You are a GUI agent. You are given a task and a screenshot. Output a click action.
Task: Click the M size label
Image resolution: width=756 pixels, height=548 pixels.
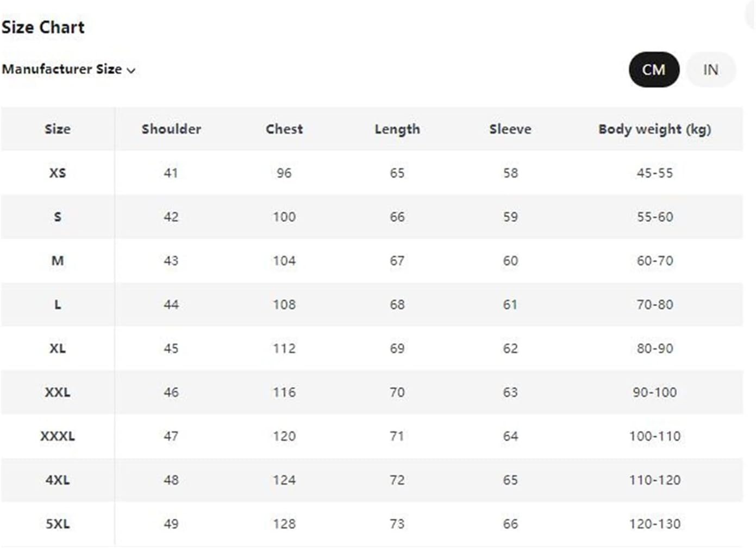pyautogui.click(x=57, y=261)
